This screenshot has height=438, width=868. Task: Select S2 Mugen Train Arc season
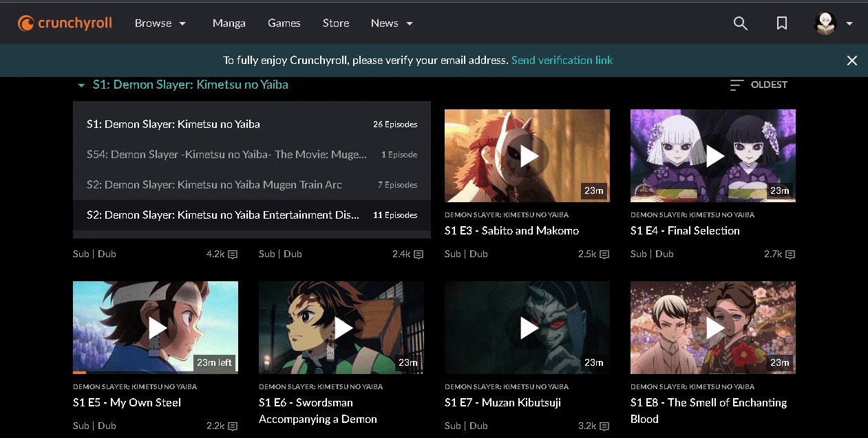252,185
